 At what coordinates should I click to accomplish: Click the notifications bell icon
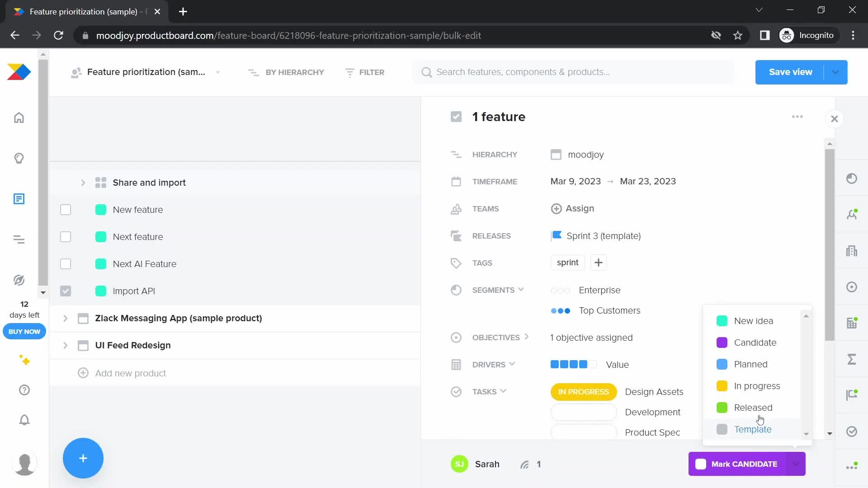pos(24,420)
